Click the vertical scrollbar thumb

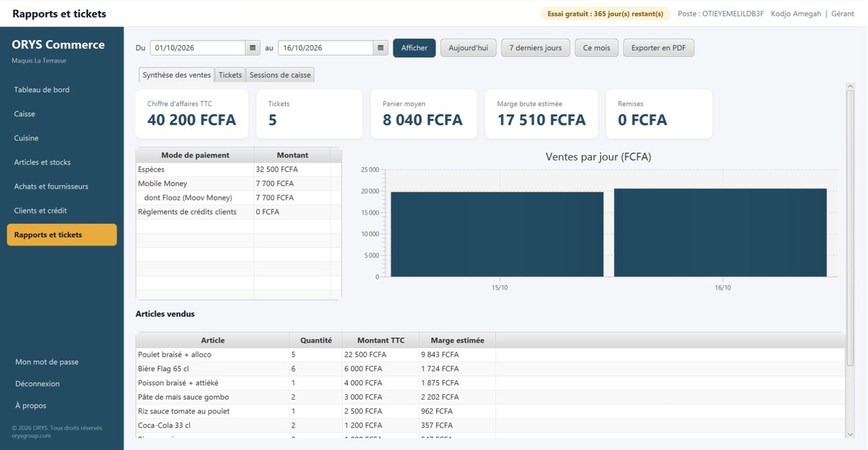tap(850, 228)
